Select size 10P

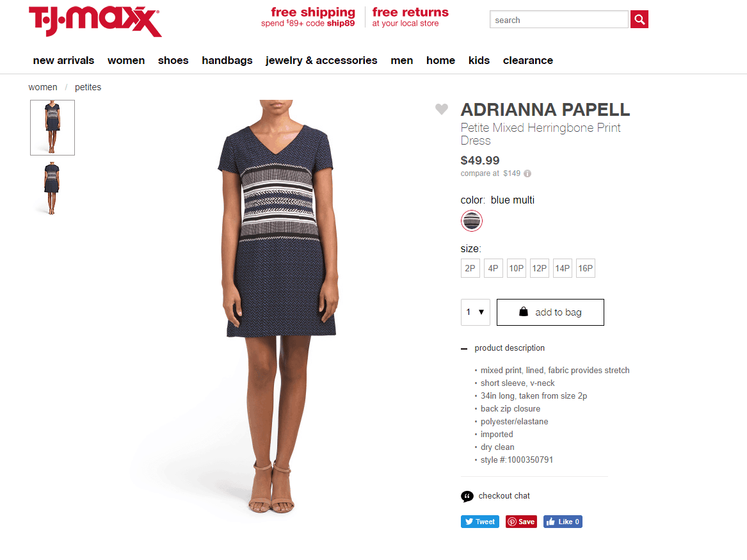coord(517,269)
